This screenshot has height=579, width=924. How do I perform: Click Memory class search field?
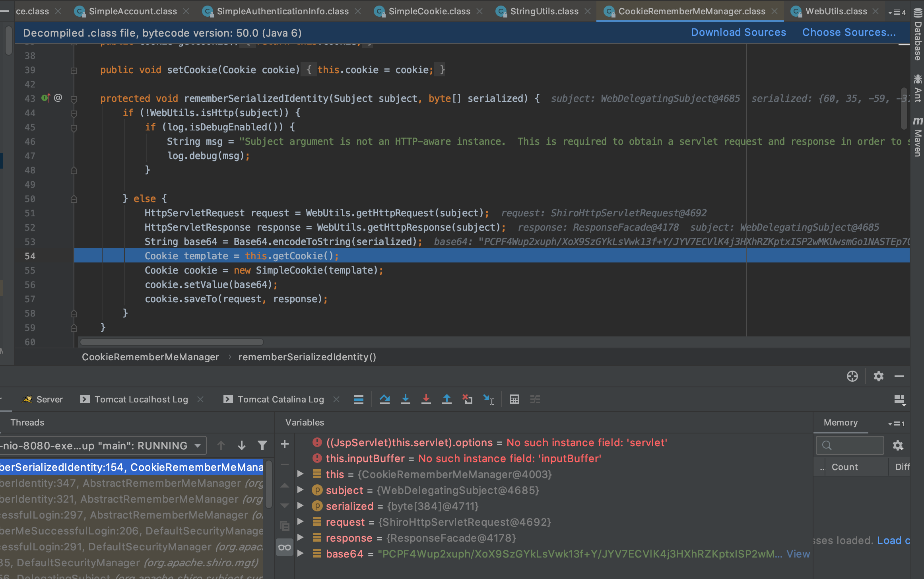pyautogui.click(x=850, y=445)
